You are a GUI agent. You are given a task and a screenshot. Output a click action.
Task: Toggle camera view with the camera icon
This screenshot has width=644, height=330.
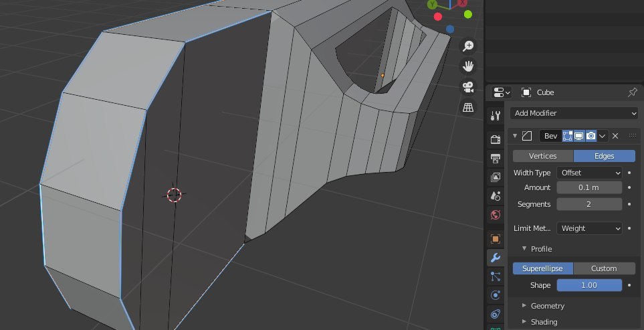point(468,87)
